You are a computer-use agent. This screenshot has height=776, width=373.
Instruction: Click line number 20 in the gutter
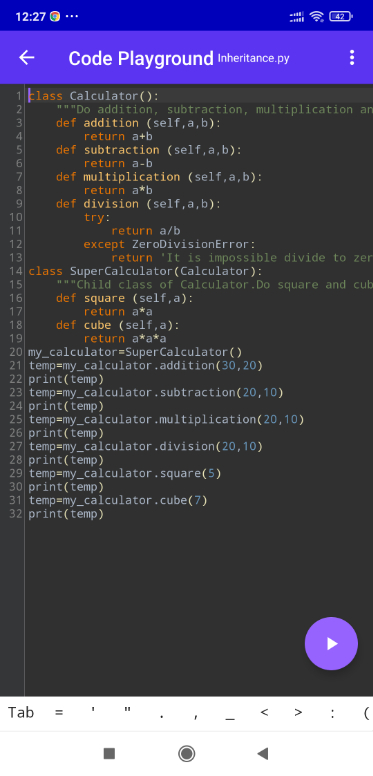point(15,352)
